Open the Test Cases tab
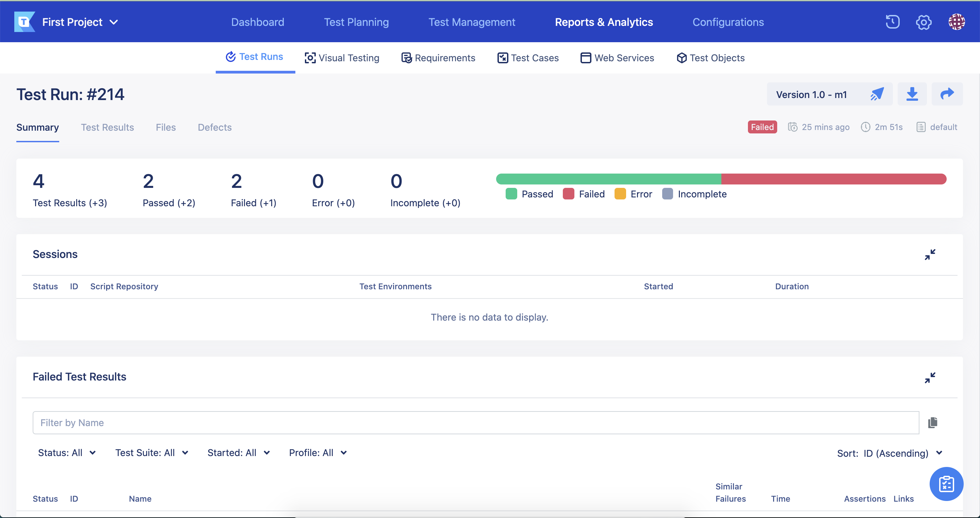This screenshot has height=518, width=980. click(x=528, y=58)
